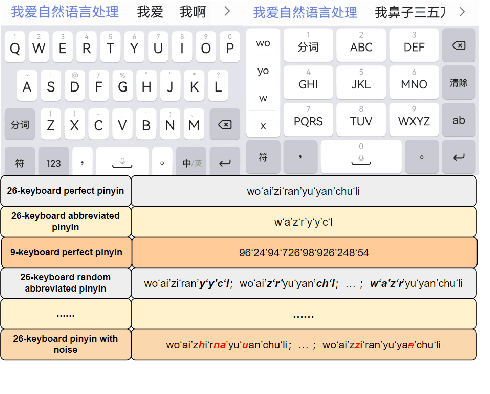This screenshot has width=490, height=394.
Task: Tap the period key on the 9-key keyboard
Action: 422,157
